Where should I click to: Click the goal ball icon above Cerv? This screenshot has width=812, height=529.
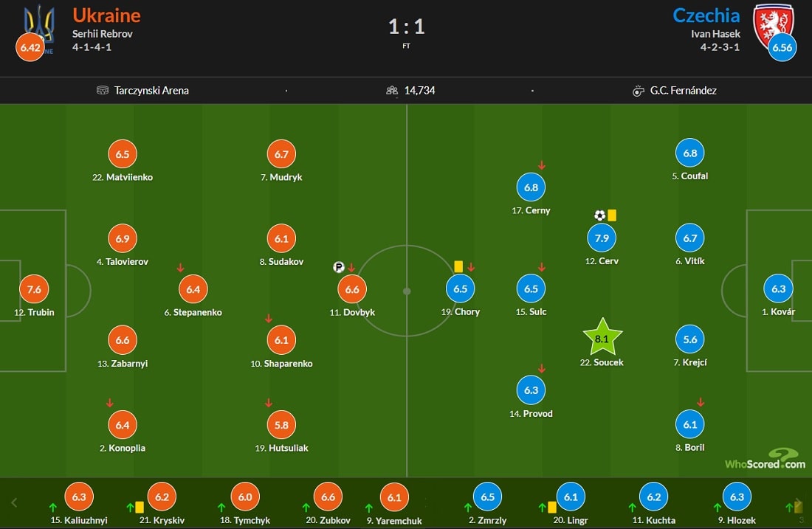(x=599, y=215)
